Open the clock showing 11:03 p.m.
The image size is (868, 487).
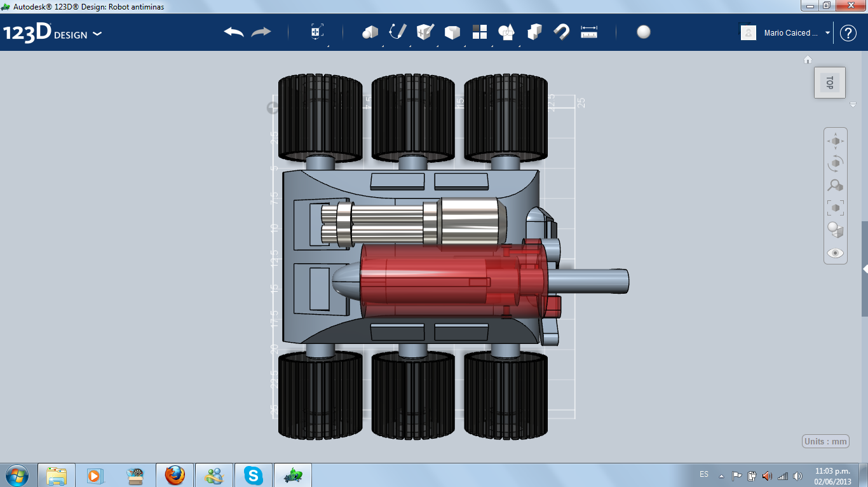(832, 476)
